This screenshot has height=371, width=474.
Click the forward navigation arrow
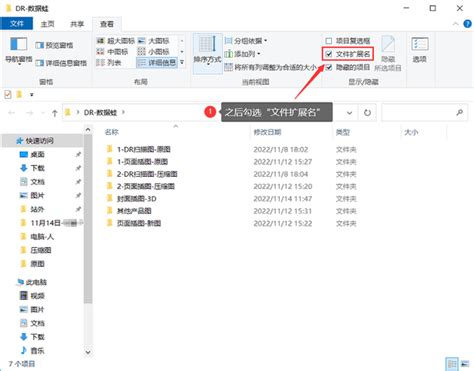click(30, 113)
